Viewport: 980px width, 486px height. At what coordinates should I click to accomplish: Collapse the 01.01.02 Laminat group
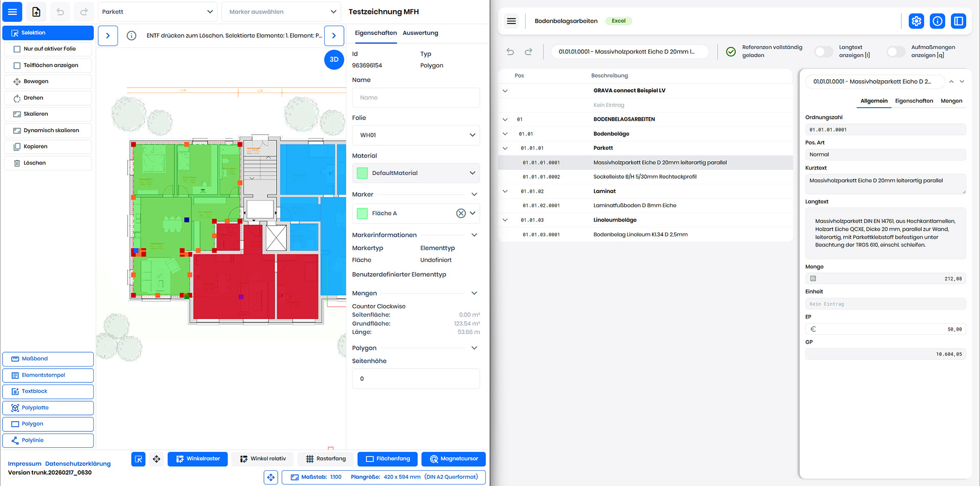click(505, 191)
